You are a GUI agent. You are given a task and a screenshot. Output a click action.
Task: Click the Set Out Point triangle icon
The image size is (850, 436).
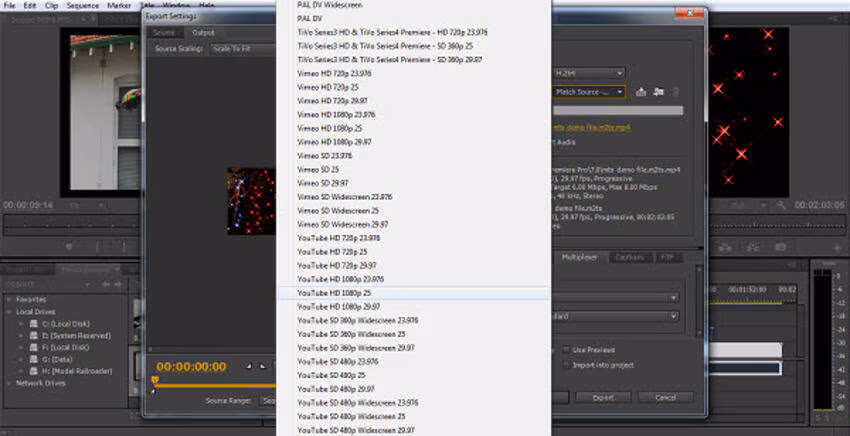(x=262, y=367)
